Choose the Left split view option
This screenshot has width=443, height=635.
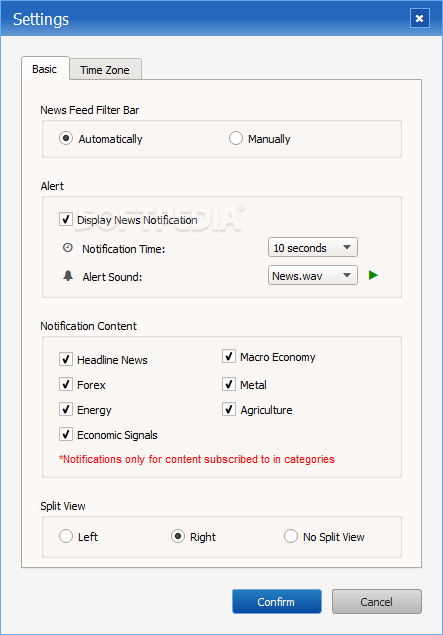click(66, 536)
